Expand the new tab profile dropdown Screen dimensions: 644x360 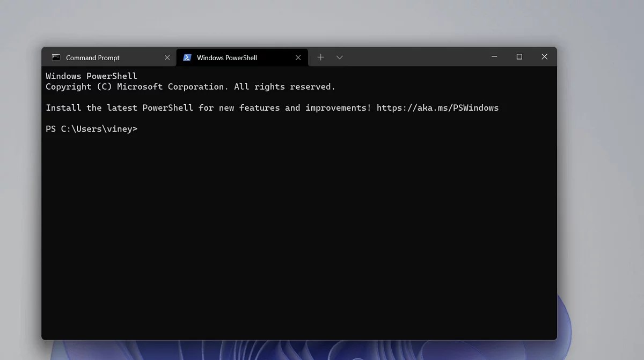pos(339,57)
